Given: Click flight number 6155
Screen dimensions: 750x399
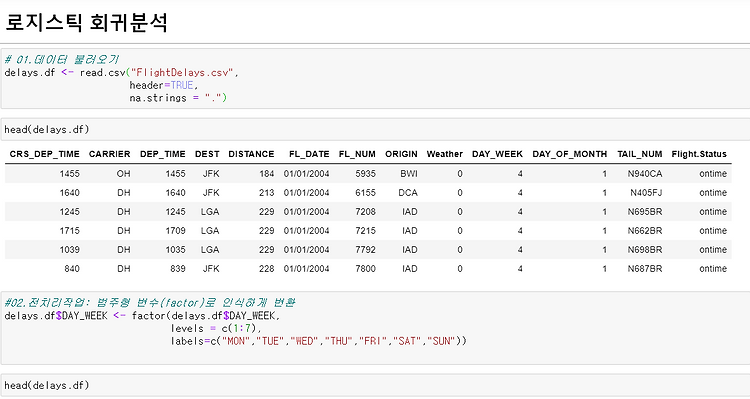Looking at the screenshot, I should (365, 193).
